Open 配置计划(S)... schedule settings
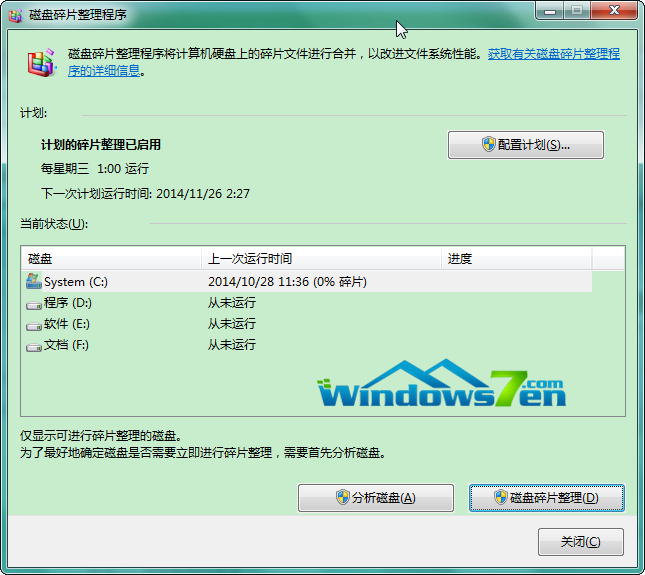Viewport: 645px width, 575px height. 526,145
